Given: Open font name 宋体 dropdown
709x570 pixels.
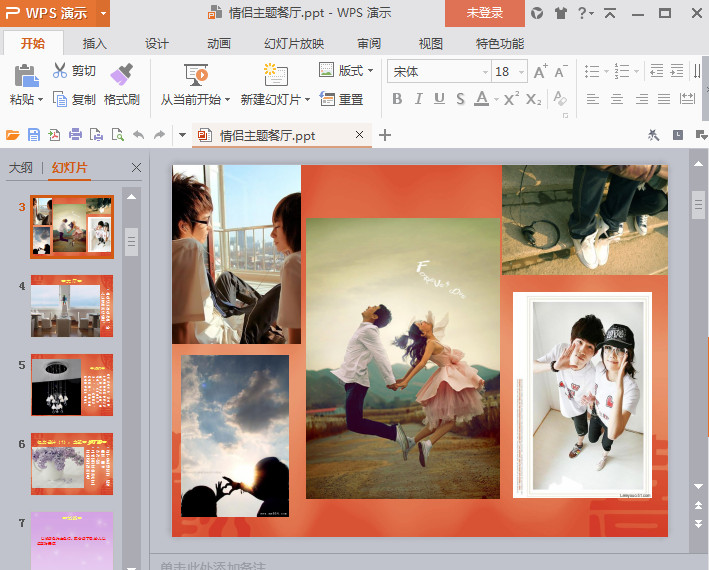Looking at the screenshot, I should 485,72.
